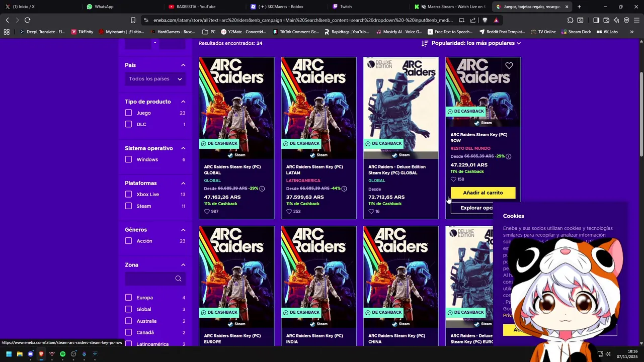Like the GLOBAL key with 987 hearts
This screenshot has width=644, height=362.
pyautogui.click(x=207, y=212)
